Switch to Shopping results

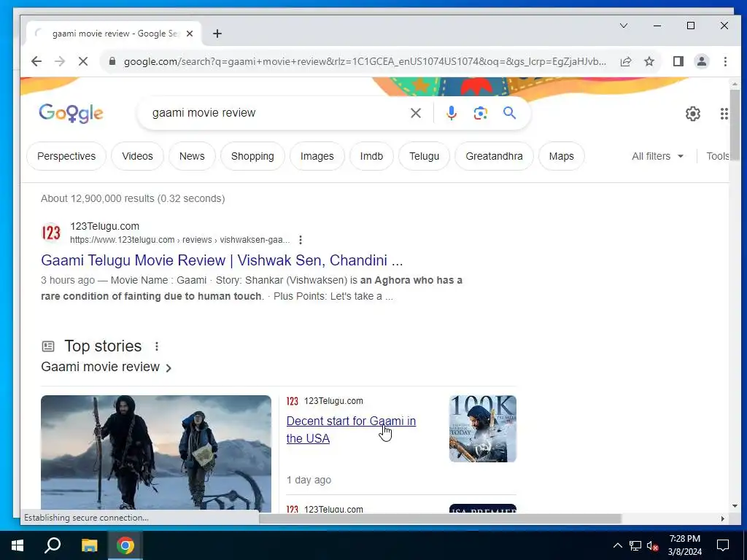pyautogui.click(x=252, y=156)
